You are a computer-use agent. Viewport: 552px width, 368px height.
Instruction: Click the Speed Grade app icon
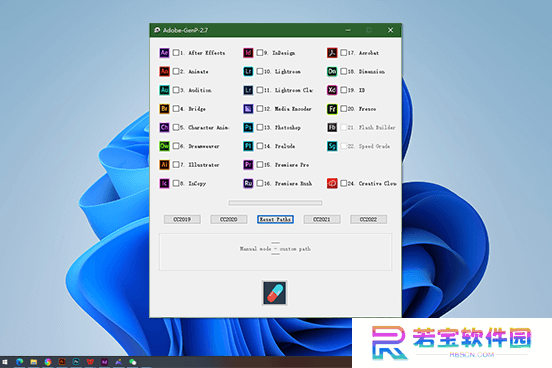[x=332, y=146]
